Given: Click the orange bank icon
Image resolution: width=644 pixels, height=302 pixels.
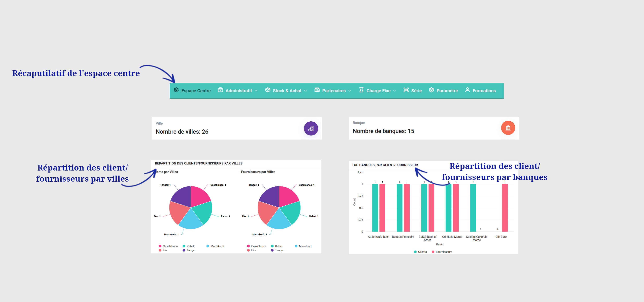Looking at the screenshot, I should pyautogui.click(x=508, y=128).
